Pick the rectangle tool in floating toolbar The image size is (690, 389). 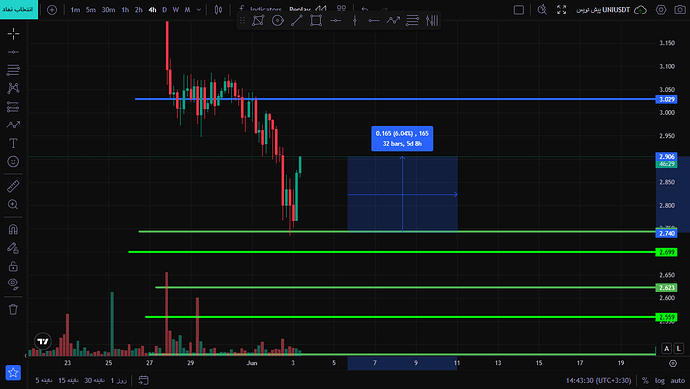(316, 20)
